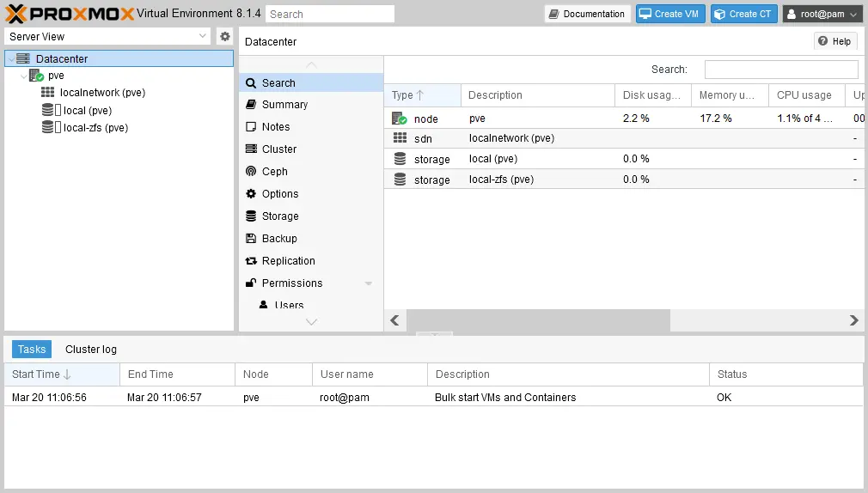Viewport: 868px width, 493px height.
Task: Click the Create VM button
Action: (x=669, y=14)
